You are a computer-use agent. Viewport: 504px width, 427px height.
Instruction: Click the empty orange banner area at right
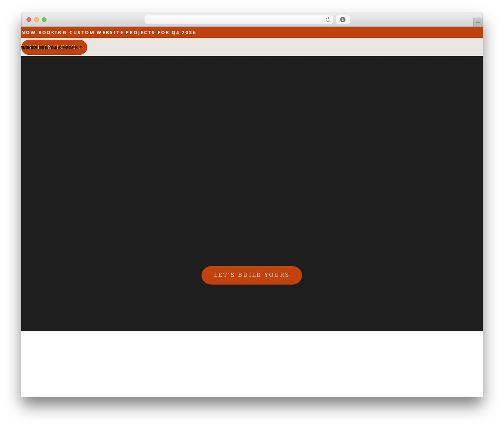[x=339, y=32]
